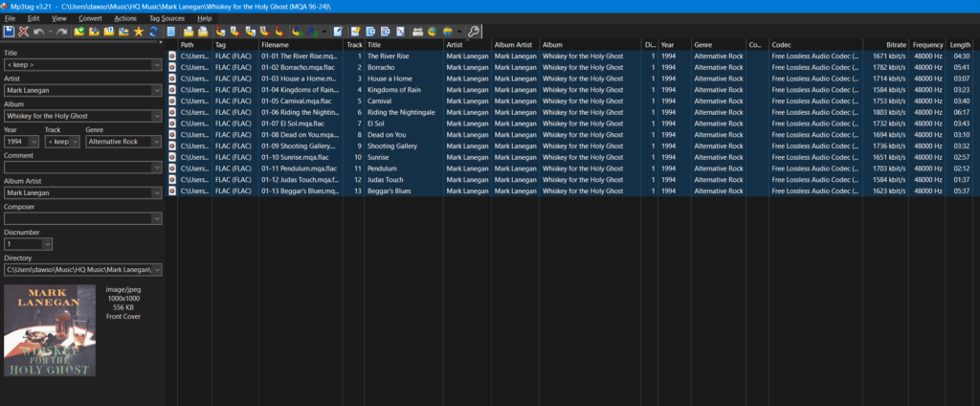980x406 pixels.
Task: Open the Tag Sources menu
Action: coord(167,18)
